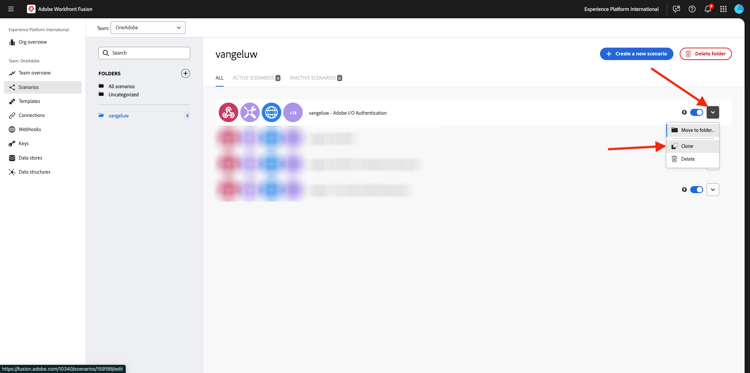The width and height of the screenshot is (750, 373).
Task: Open Data stores in sidebar
Action: (30, 158)
